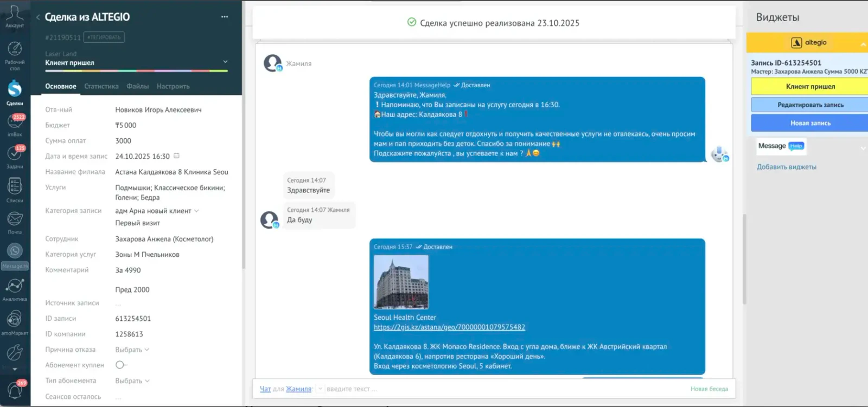868x407 pixels.
Task: Click the #ТЕГИРОВАТЬ tag button
Action: click(x=105, y=37)
